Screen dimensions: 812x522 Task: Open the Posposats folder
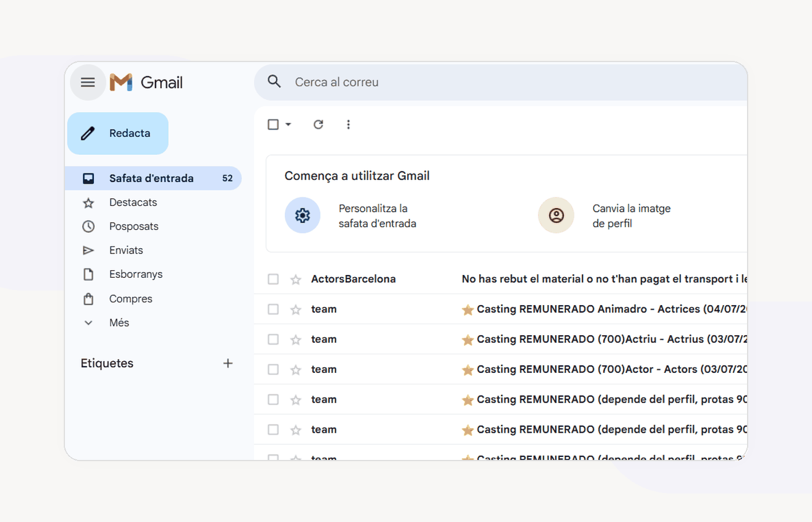[x=133, y=226]
